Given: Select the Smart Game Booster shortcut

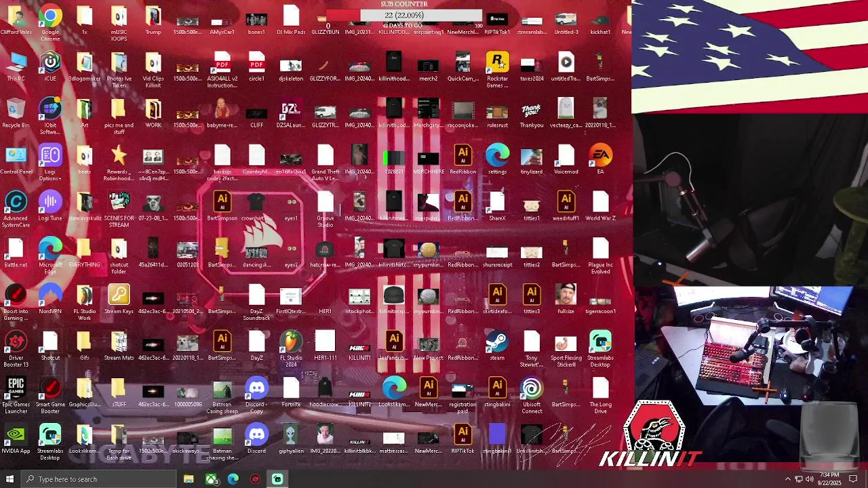Looking at the screenshot, I should pyautogui.click(x=50, y=395).
